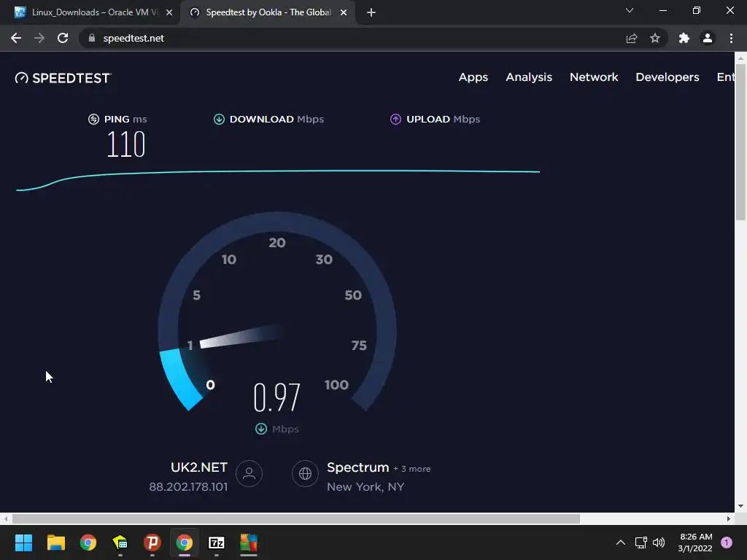Bookmark this page with the star icon
Image resolution: width=747 pixels, height=560 pixels.
[655, 38]
